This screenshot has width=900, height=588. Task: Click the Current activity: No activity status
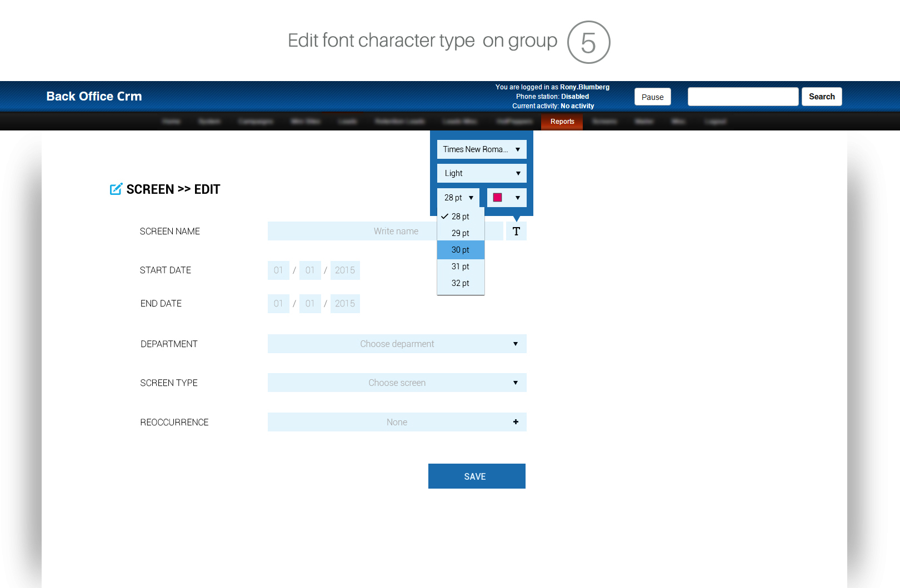click(553, 106)
